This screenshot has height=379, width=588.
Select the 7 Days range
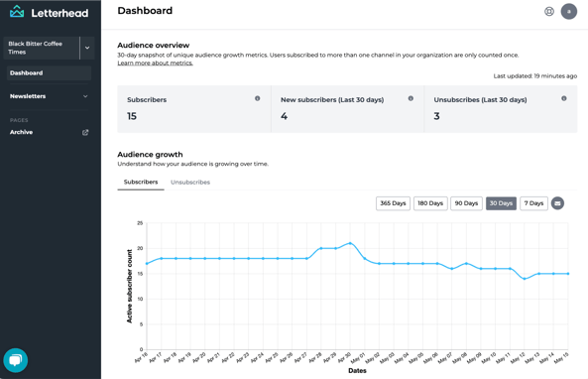pyautogui.click(x=533, y=203)
